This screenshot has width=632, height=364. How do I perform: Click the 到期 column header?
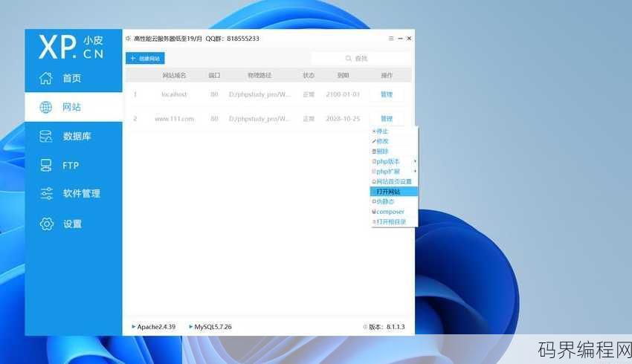tap(344, 75)
